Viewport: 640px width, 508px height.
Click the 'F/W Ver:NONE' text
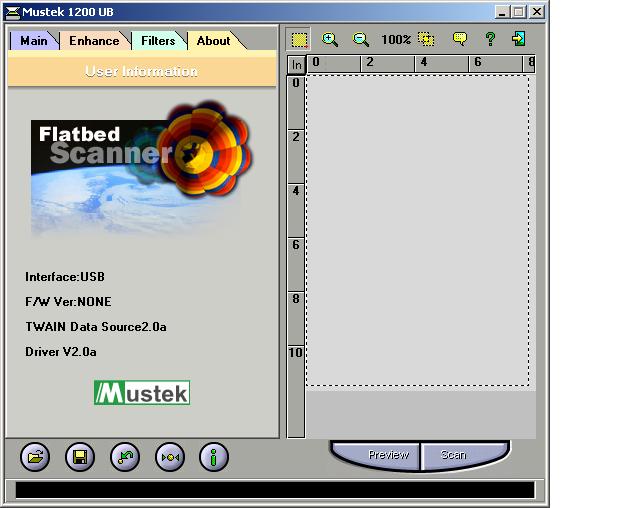[68, 302]
